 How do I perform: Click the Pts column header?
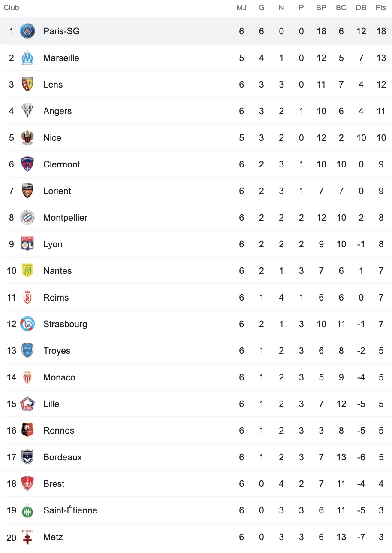(x=381, y=8)
